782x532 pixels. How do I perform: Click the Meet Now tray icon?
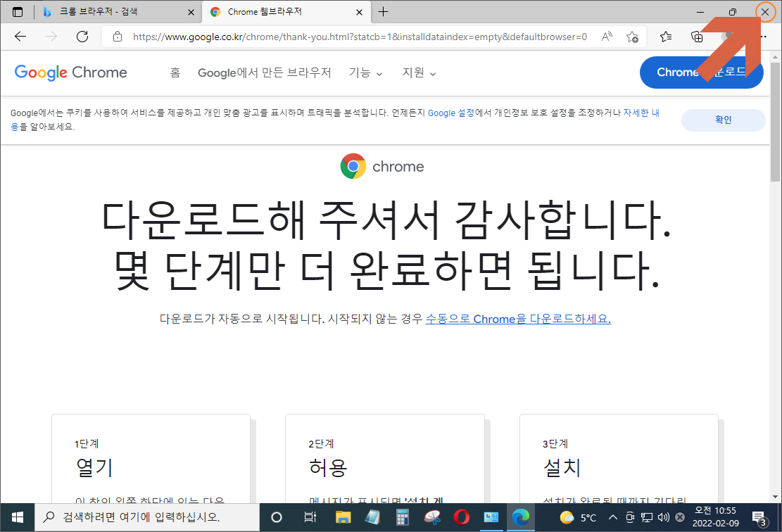[x=630, y=517]
